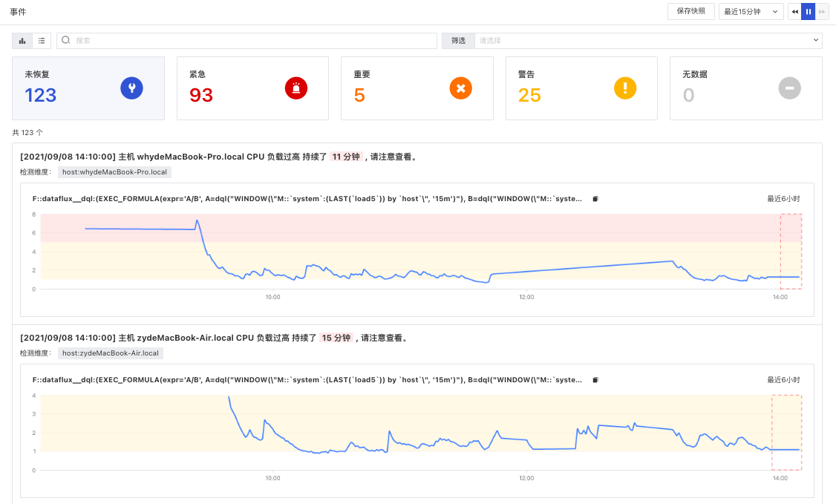Open the 筛选 请选择 filter dropdown

[x=632, y=41]
